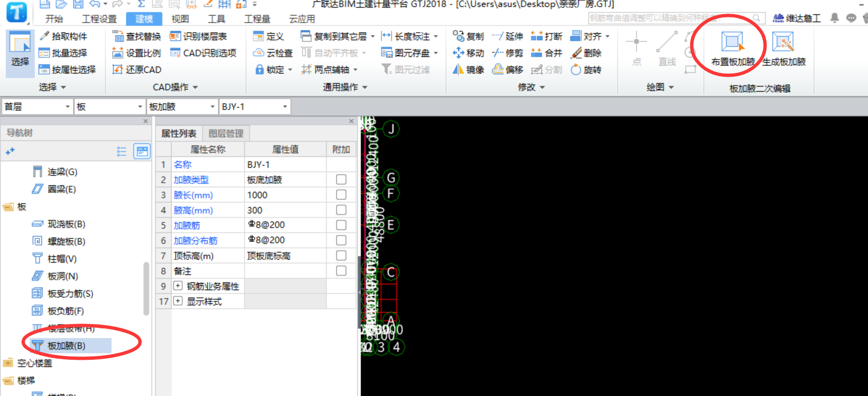
Task: Click 拾取构件 pick component
Action: coord(63,36)
